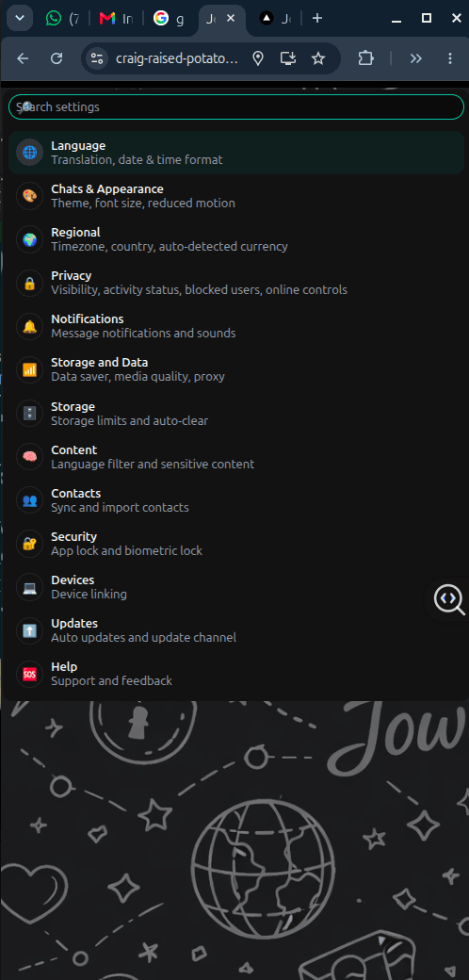Viewport: 469px width, 980px height.
Task: Open a new tab with plus button
Action: point(317,18)
